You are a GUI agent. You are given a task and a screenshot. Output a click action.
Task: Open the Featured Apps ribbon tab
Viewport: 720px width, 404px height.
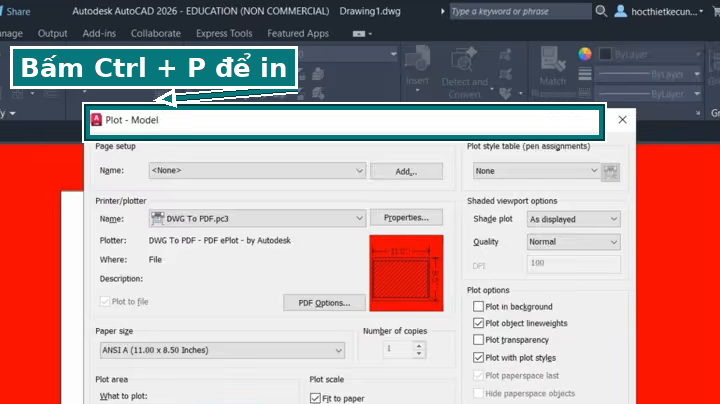point(298,34)
